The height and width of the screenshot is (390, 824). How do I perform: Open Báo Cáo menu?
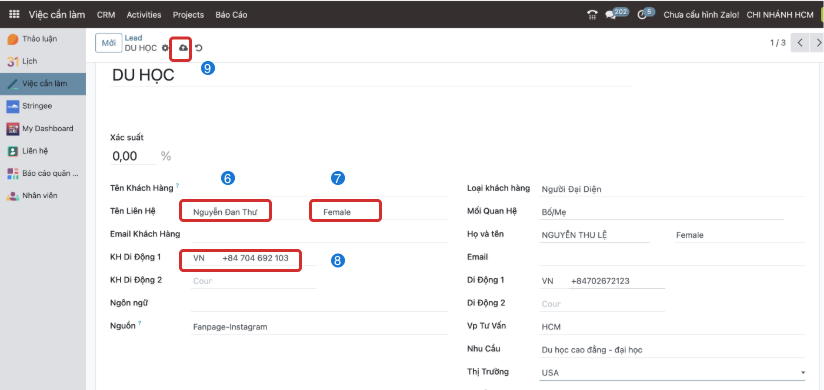tap(231, 15)
